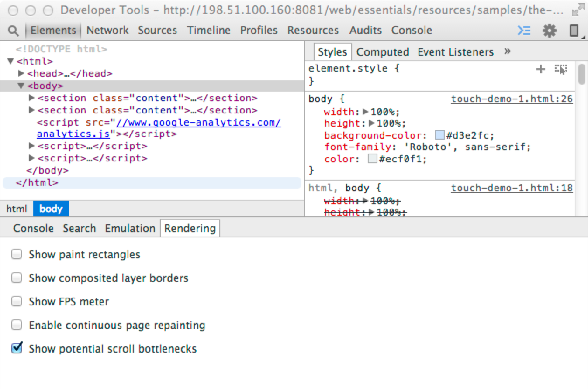Collapse the body element node
The height and width of the screenshot is (391, 588).
21,86
